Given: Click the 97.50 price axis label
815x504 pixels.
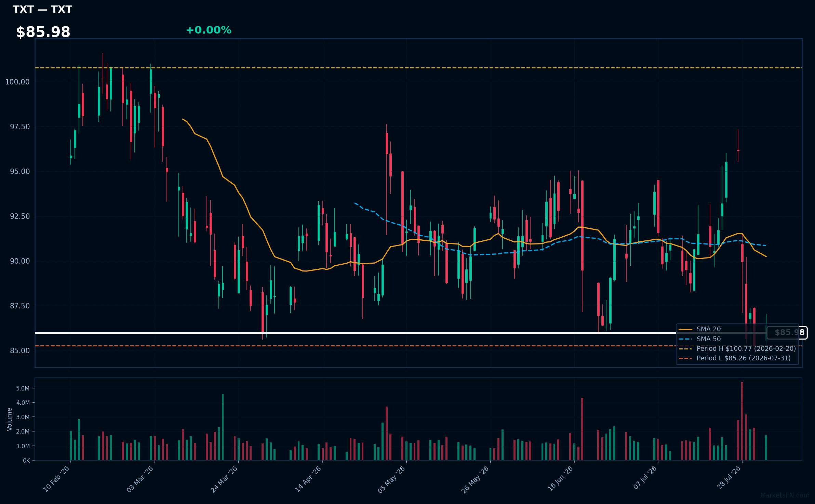Looking at the screenshot, I should (x=20, y=127).
